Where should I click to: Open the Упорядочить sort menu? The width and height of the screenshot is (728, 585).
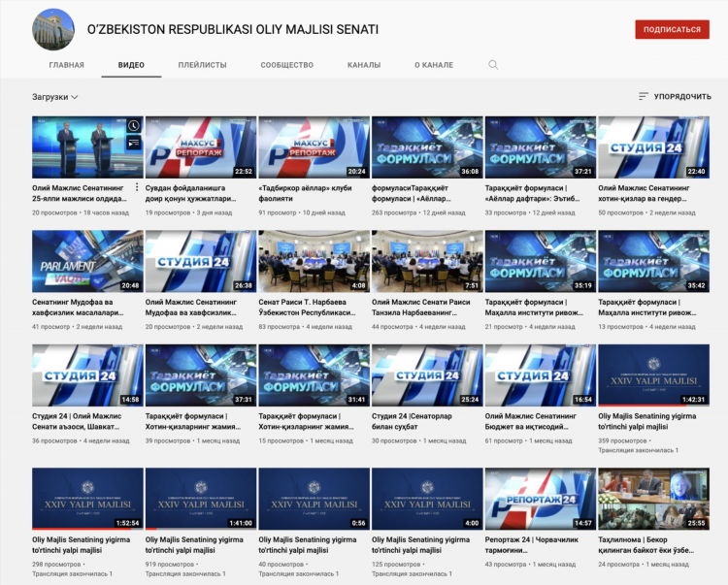click(x=675, y=96)
